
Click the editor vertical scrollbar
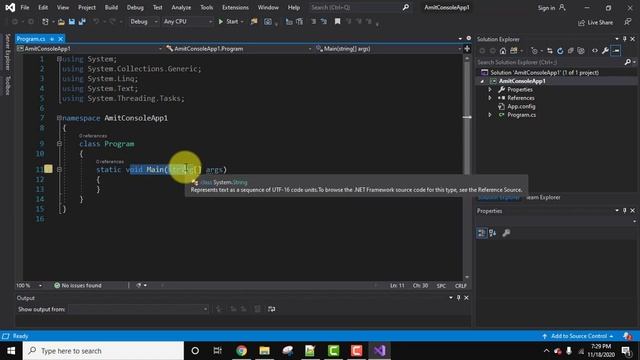[x=467, y=167]
